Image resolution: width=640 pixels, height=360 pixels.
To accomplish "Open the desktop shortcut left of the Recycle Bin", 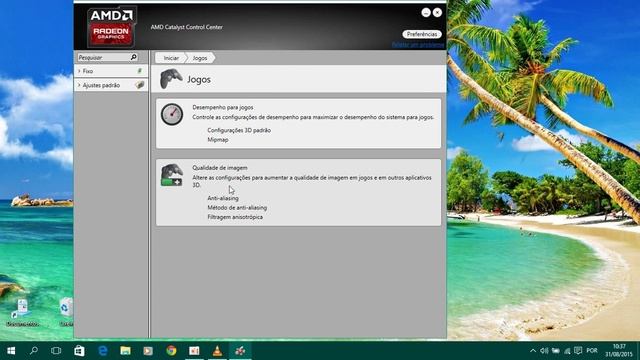I will tap(23, 311).
